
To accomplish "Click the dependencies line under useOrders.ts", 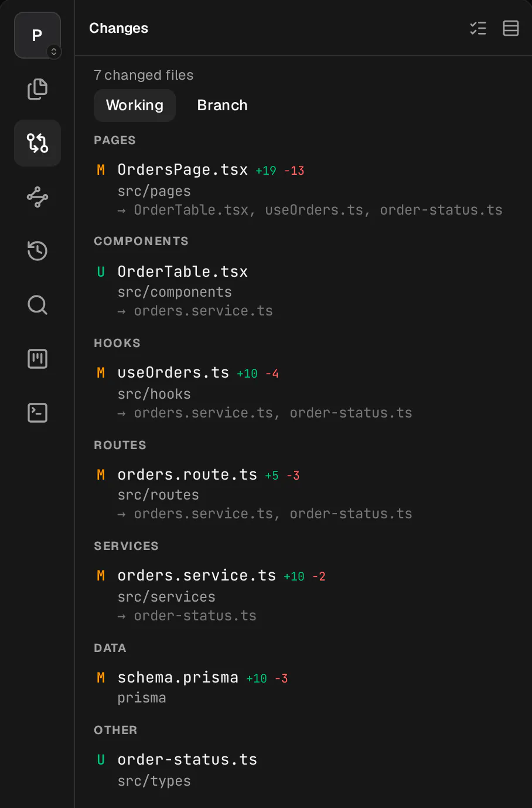I will tap(265, 413).
